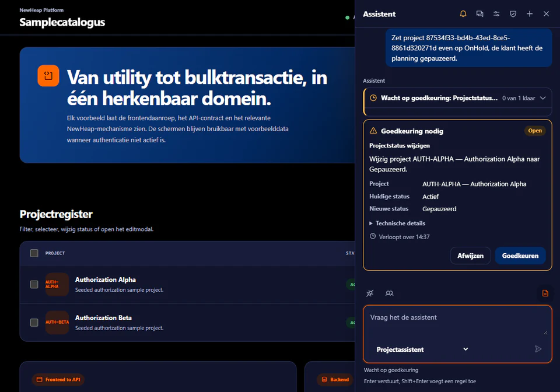The width and height of the screenshot is (560, 392).
Task: Click the Assistent panel title
Action: (379, 14)
